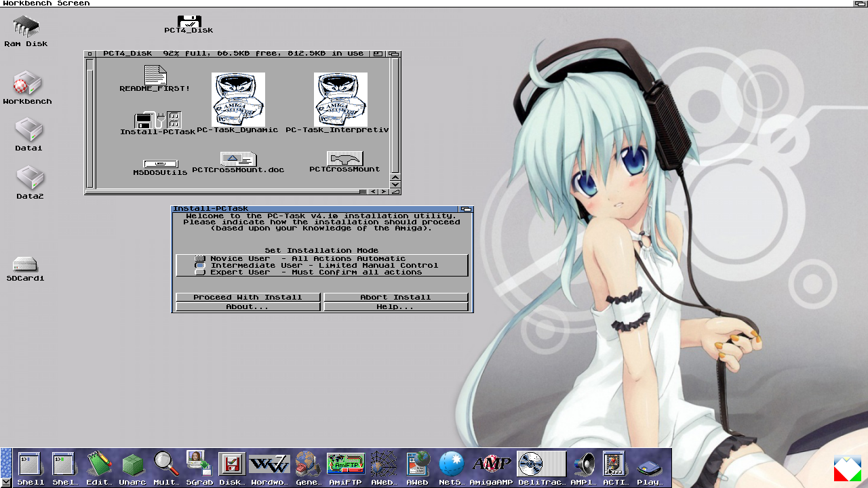Launch Genesis network dock icon
The height and width of the screenshot is (488, 868).
309,468
